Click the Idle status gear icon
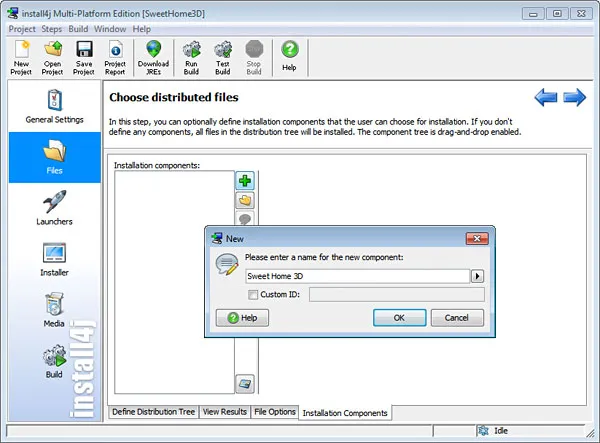This screenshot has height=443, width=600. tap(483, 431)
